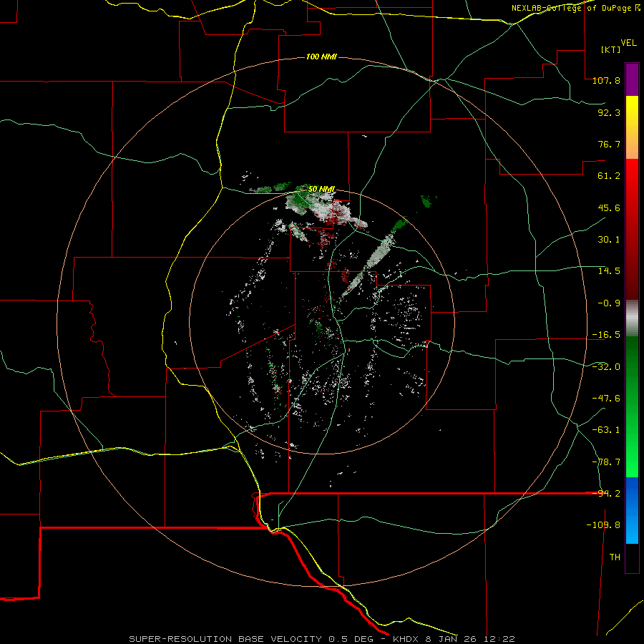This screenshot has height=644, width=644.
Task: Click the 45.6 velocity scale value
Action: click(609, 208)
